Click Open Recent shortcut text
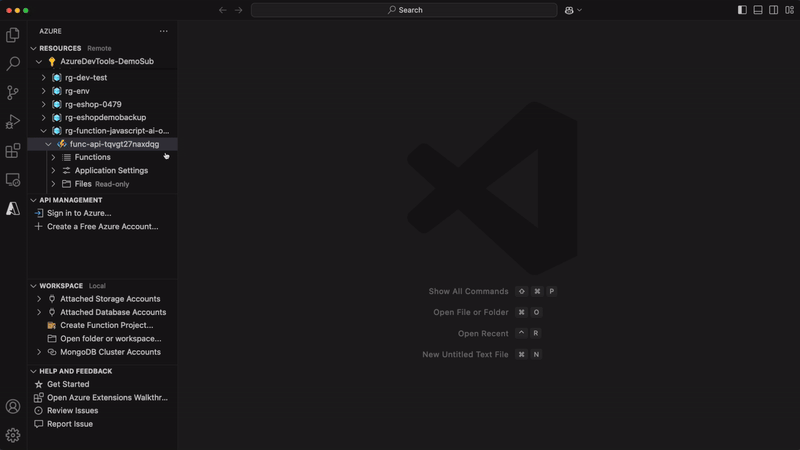 (483, 334)
